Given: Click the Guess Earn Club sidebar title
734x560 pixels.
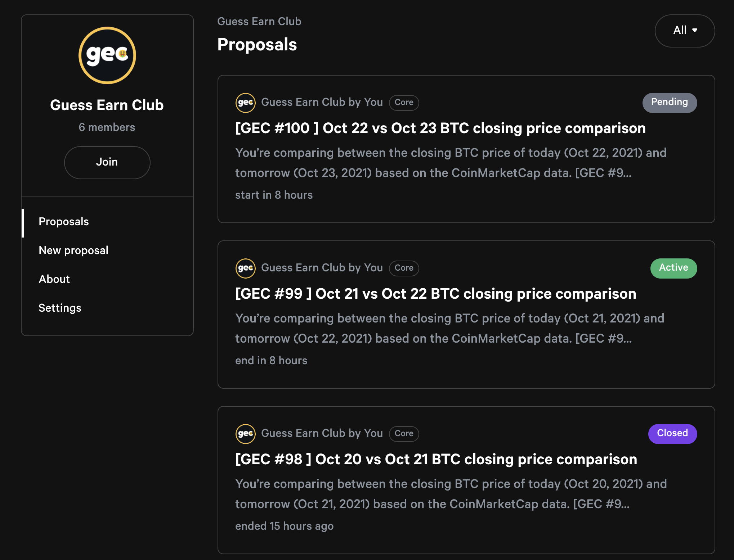Looking at the screenshot, I should tap(107, 105).
